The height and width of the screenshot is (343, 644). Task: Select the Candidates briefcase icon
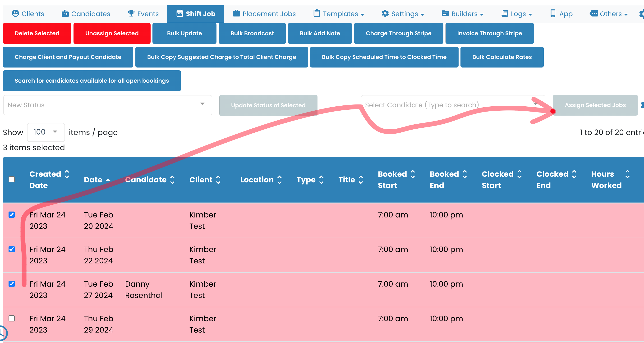click(x=65, y=14)
